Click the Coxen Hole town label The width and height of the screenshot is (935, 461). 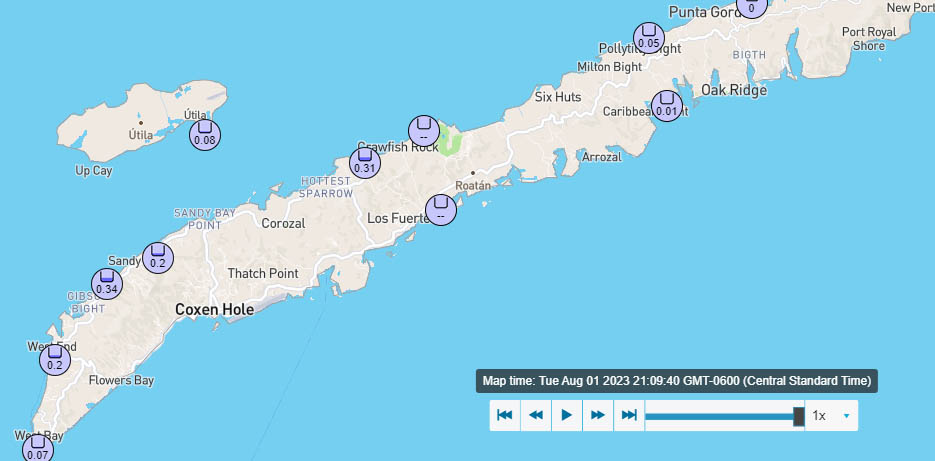click(x=214, y=310)
